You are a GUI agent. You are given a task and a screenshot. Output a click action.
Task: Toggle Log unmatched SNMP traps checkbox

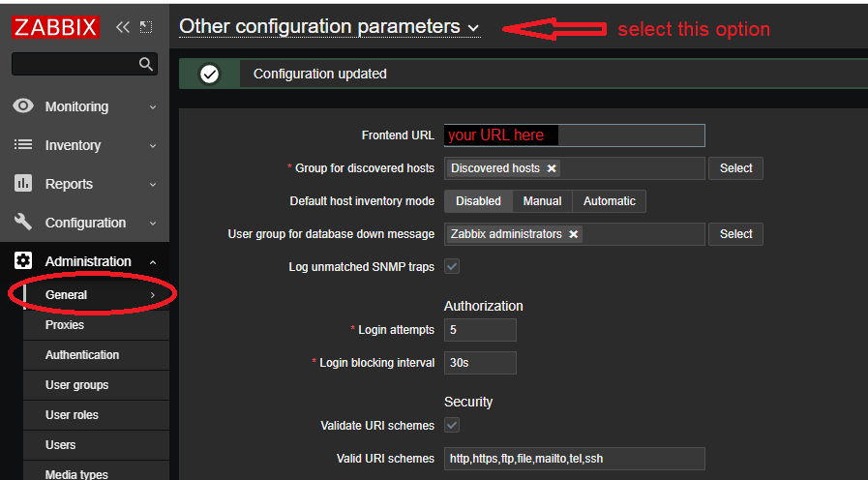tap(452, 266)
